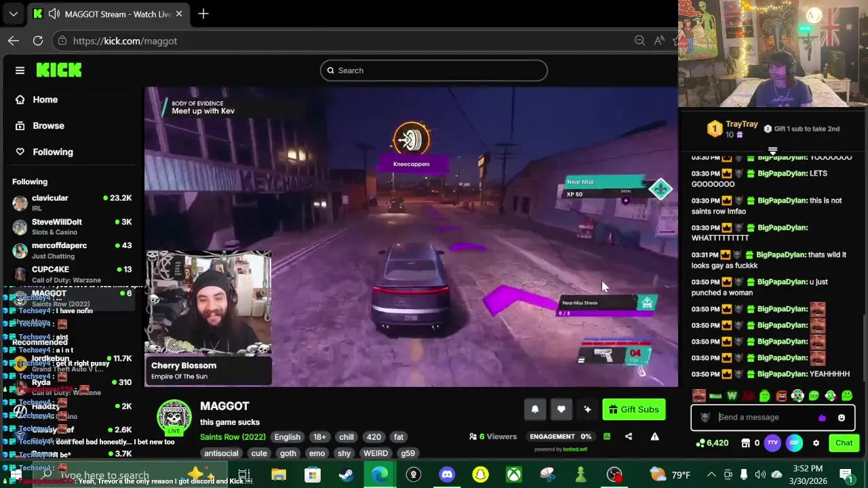Click the browser zoom magnifier icon
The width and height of the screenshot is (868, 488).
[x=639, y=41]
